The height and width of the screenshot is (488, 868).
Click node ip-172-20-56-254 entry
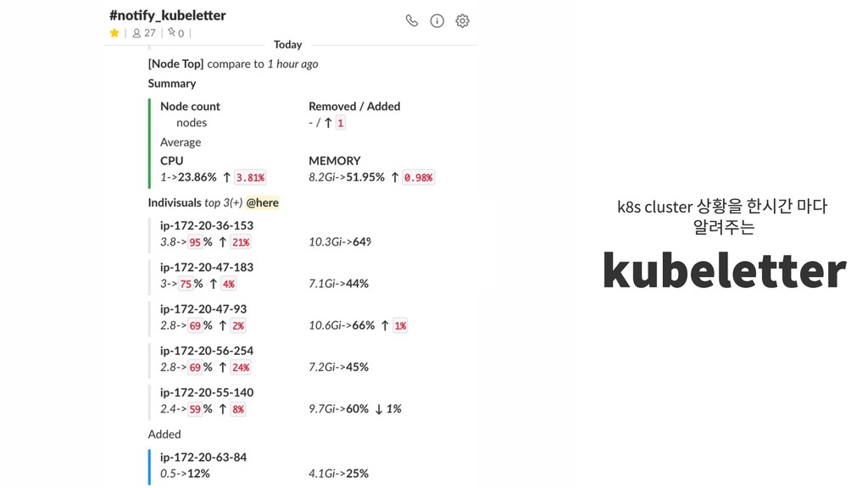(207, 350)
